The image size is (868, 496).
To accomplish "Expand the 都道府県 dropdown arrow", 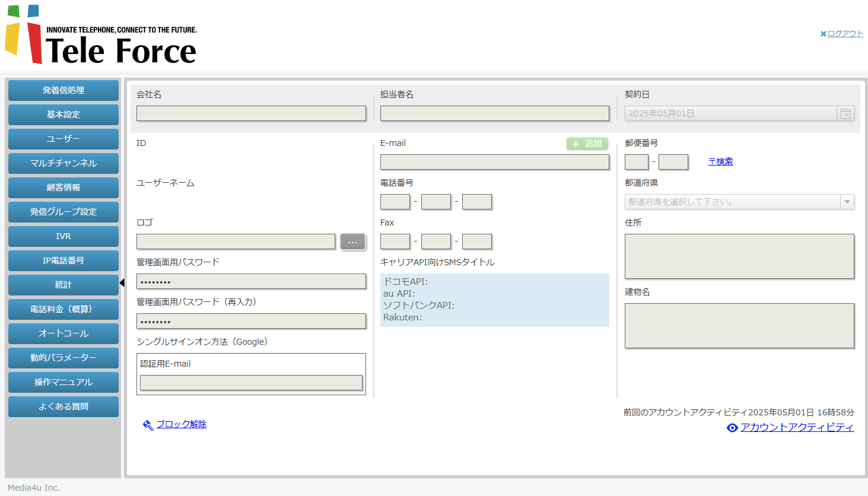I will coord(847,202).
